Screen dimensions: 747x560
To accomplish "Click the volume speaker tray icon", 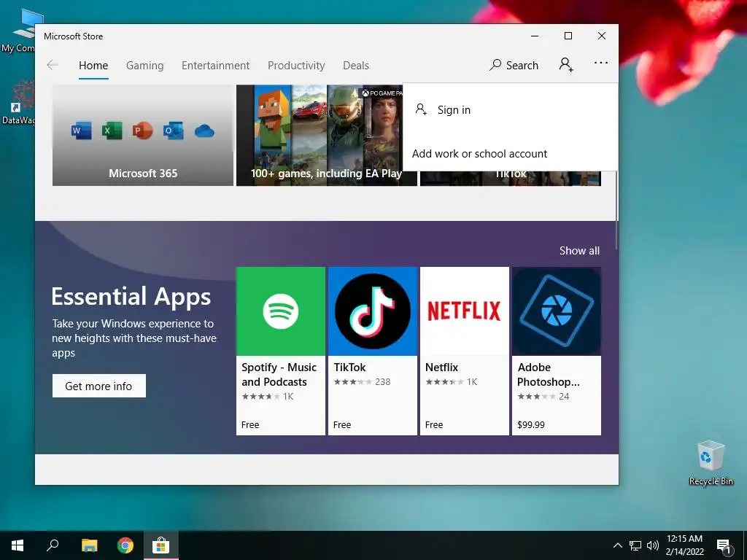I will (653, 545).
